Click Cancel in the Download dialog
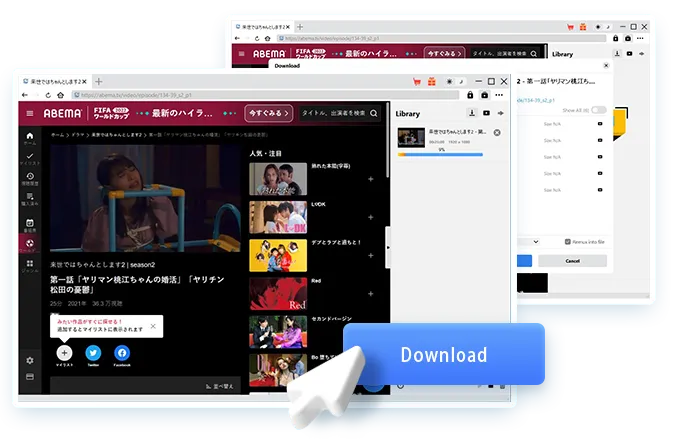Image resolution: width=686 pixels, height=439 pixels. 572,261
